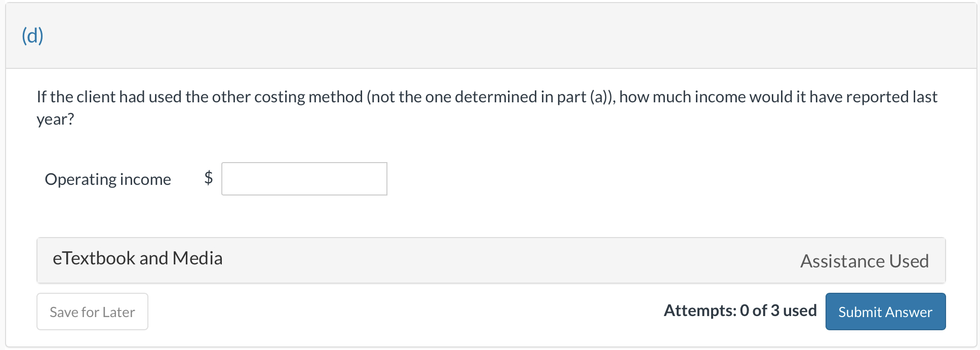
Task: Submit your answer for part (d)
Action: pos(885,312)
